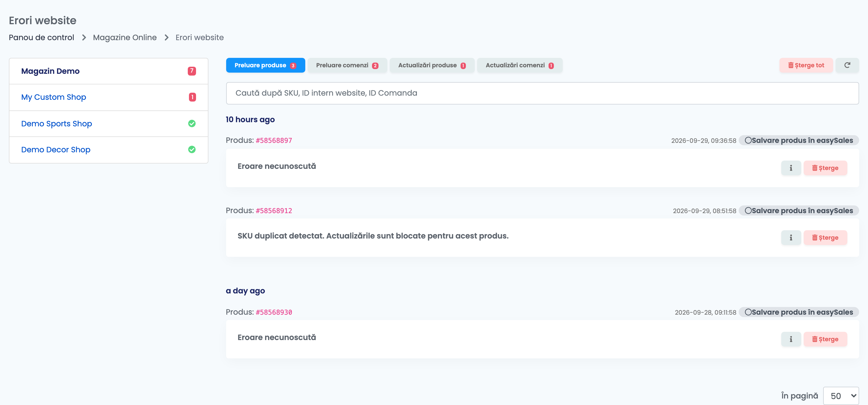Switch to Preluare produse tab
The height and width of the screenshot is (405, 868).
tap(265, 65)
